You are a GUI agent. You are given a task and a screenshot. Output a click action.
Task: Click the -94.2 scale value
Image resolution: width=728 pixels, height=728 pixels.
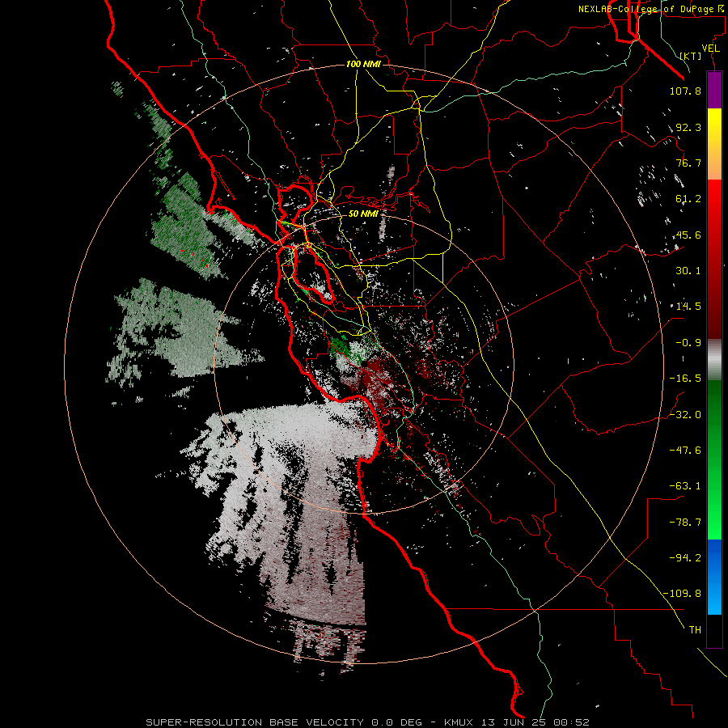tap(685, 558)
